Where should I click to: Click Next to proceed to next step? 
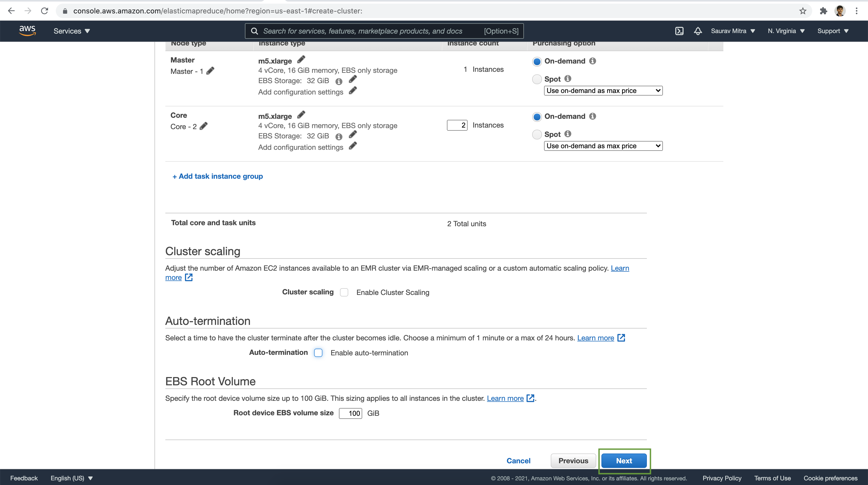(x=624, y=460)
